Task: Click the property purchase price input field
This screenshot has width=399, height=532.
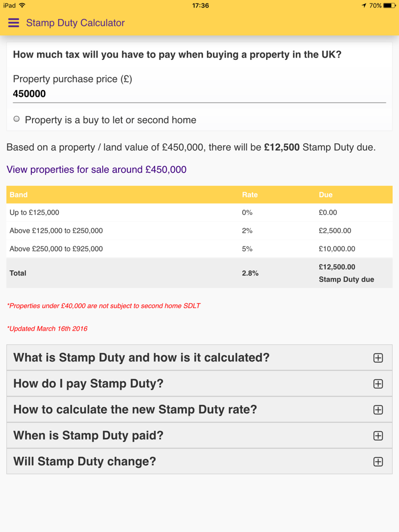Action: click(x=198, y=93)
